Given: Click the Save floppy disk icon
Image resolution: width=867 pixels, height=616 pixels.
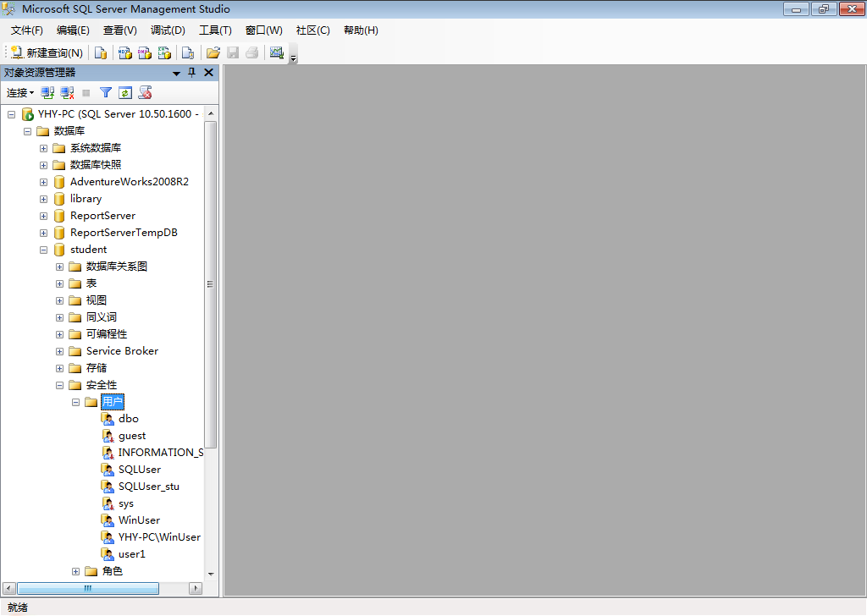Looking at the screenshot, I should click(x=233, y=53).
